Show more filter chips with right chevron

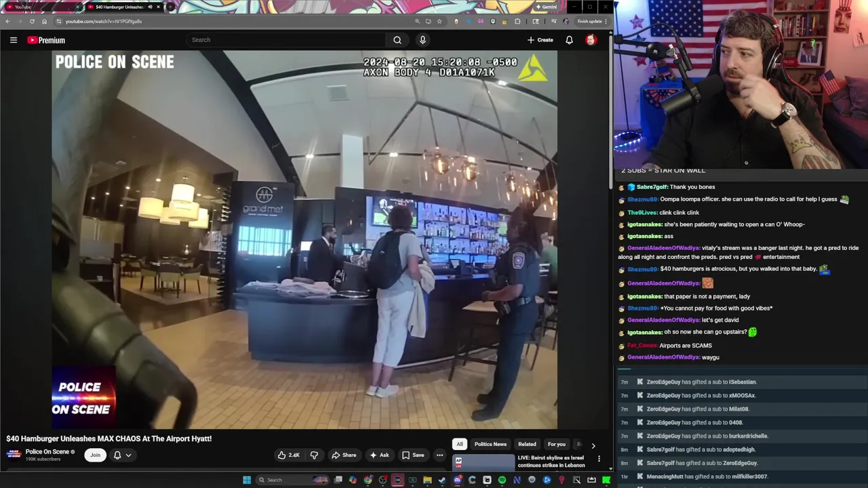tap(593, 445)
